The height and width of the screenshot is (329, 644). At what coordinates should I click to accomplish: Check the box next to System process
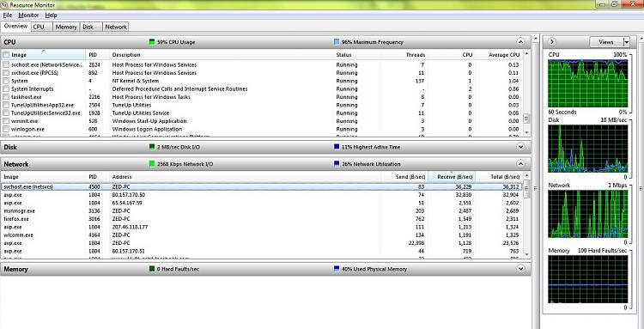point(6,81)
